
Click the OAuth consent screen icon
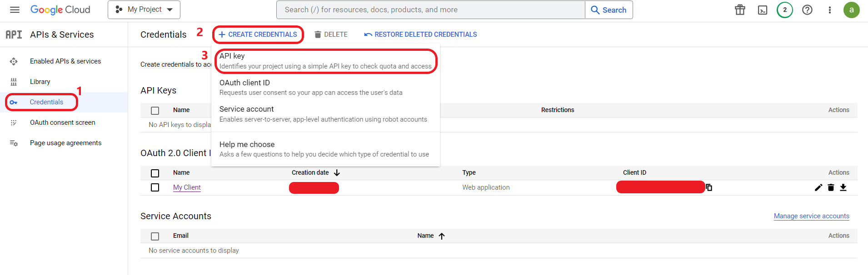14,123
